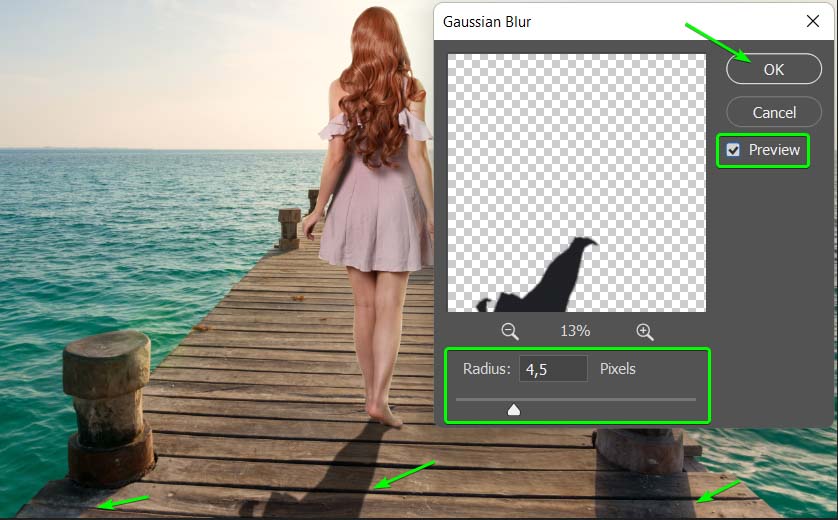Close the Gaussian Blur dialog with X

(x=813, y=21)
